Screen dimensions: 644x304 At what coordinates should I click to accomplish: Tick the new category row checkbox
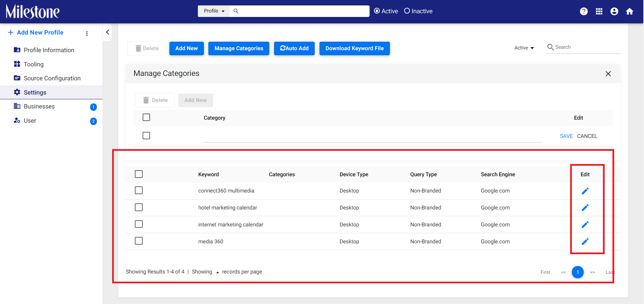[146, 136]
